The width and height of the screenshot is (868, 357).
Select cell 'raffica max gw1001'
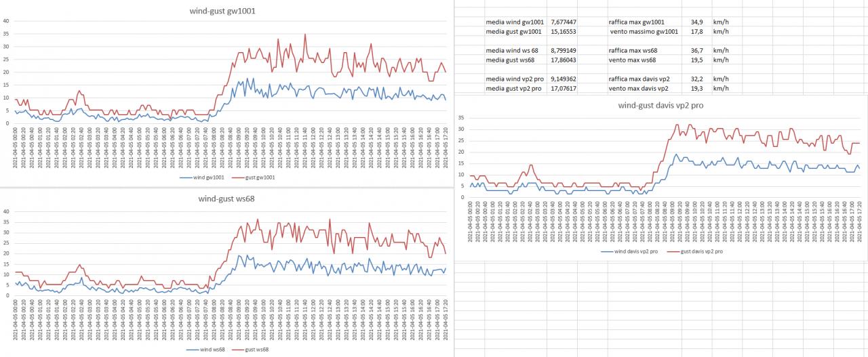pyautogui.click(x=637, y=22)
